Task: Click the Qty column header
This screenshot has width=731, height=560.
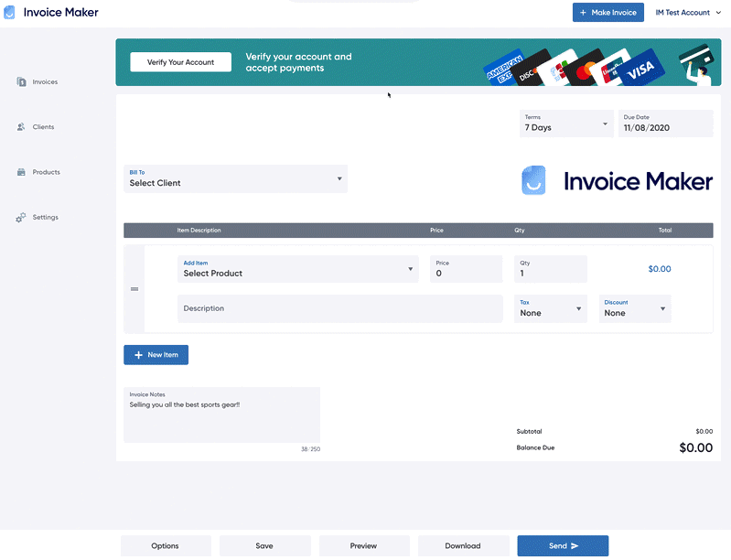Action: 520,231
